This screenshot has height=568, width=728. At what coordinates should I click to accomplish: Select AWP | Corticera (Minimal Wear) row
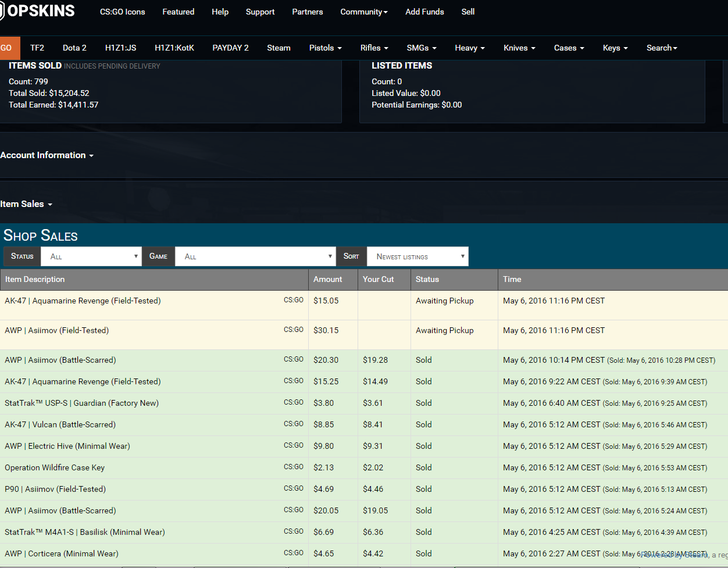point(364,554)
